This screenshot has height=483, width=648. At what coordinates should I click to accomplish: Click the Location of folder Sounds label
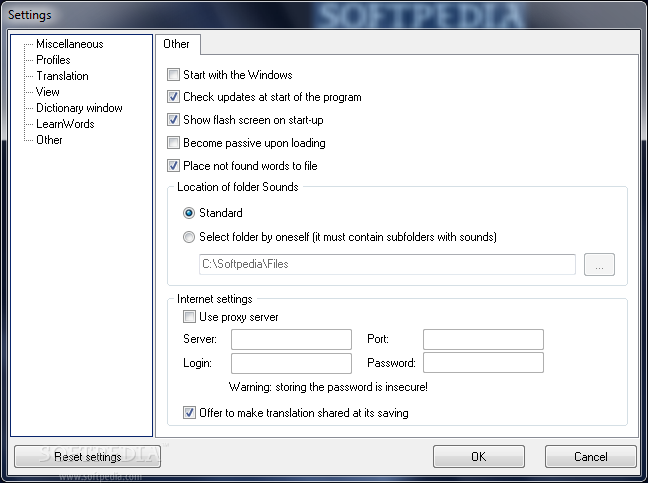[238, 187]
